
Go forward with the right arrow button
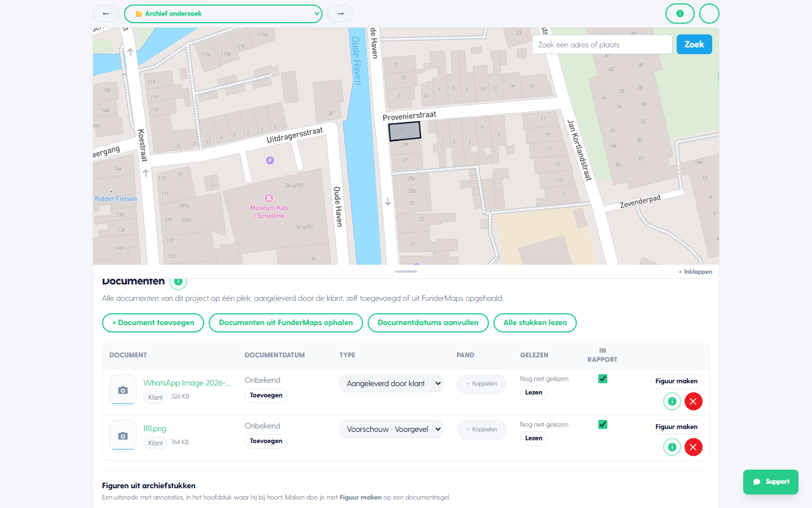coord(341,14)
